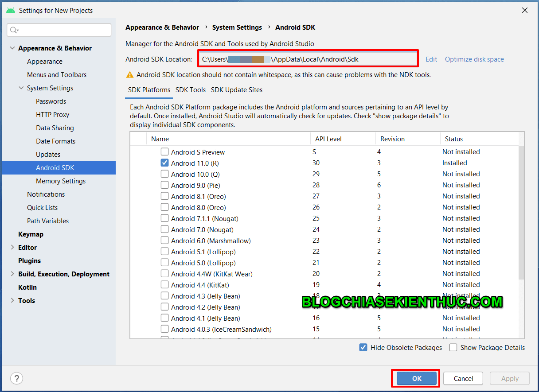Check the Android 10.0 (Q) checkbox

(x=164, y=174)
